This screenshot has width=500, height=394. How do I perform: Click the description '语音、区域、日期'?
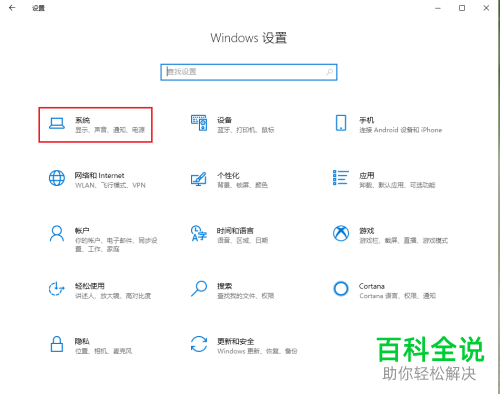click(243, 240)
